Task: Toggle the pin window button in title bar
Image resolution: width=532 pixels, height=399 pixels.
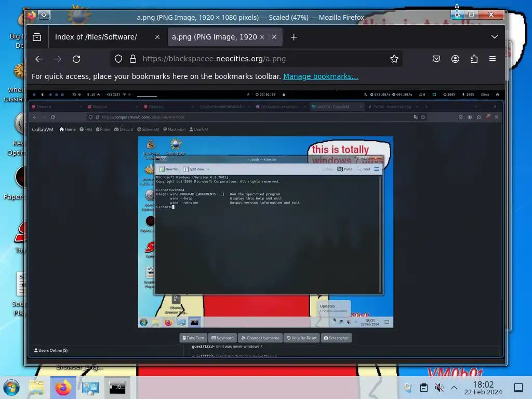Action: point(44,15)
